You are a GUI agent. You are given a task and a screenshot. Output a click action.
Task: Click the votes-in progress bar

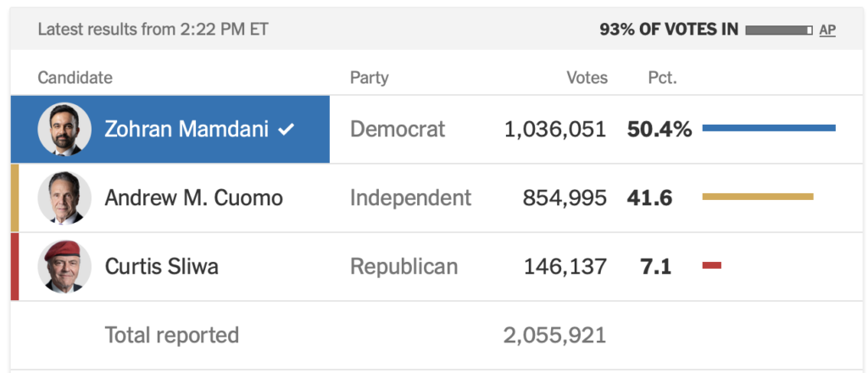[x=779, y=30]
